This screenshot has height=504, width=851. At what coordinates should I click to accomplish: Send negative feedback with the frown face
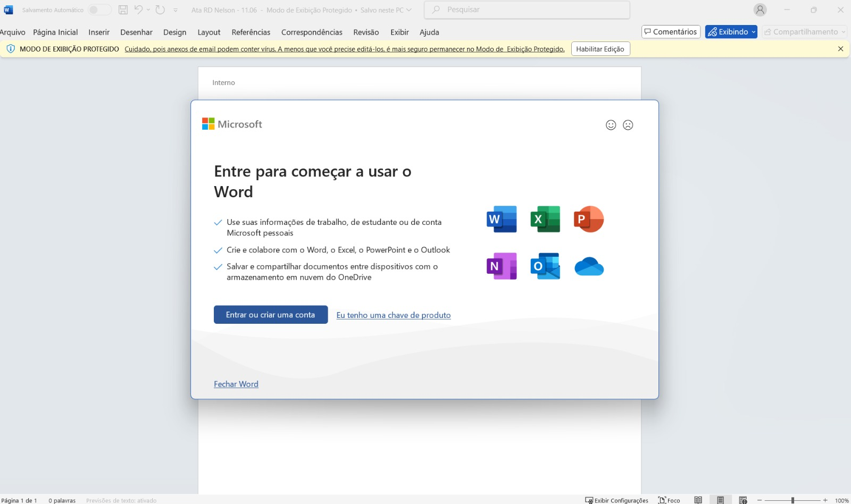point(628,125)
